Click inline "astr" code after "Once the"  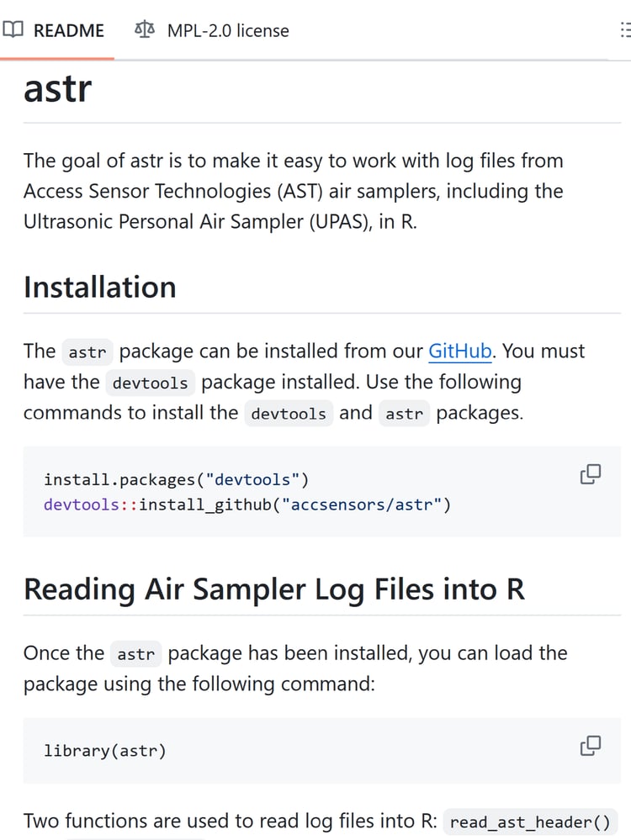pyautogui.click(x=135, y=653)
